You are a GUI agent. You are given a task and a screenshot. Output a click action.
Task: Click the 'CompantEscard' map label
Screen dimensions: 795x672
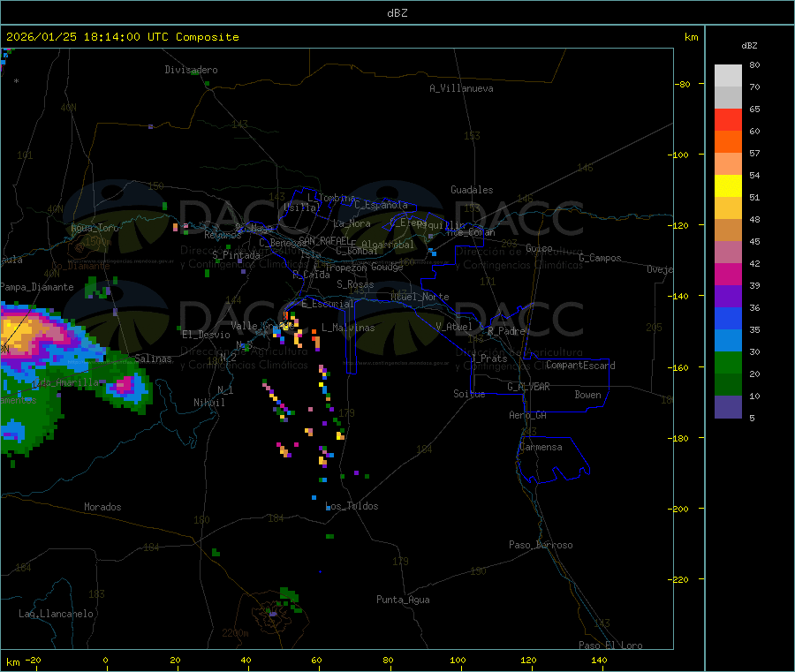[580, 366]
